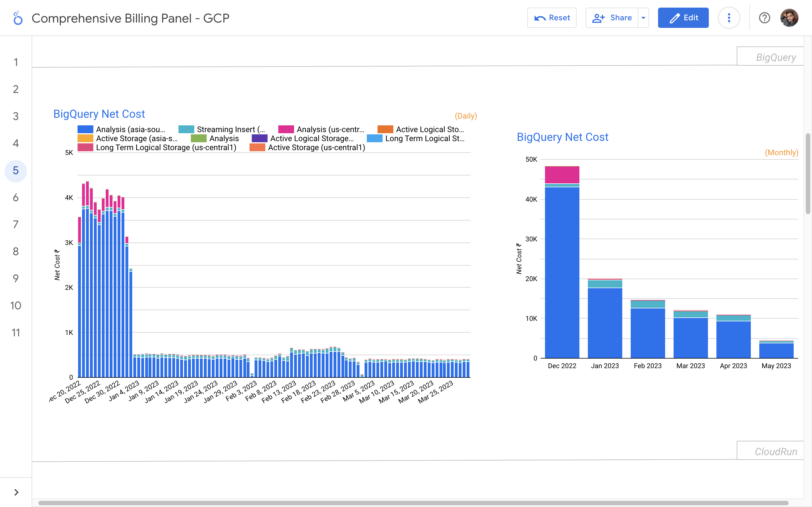Click Active Storage (us-central1) legend swatch
The image size is (812, 507).
pyautogui.click(x=257, y=148)
